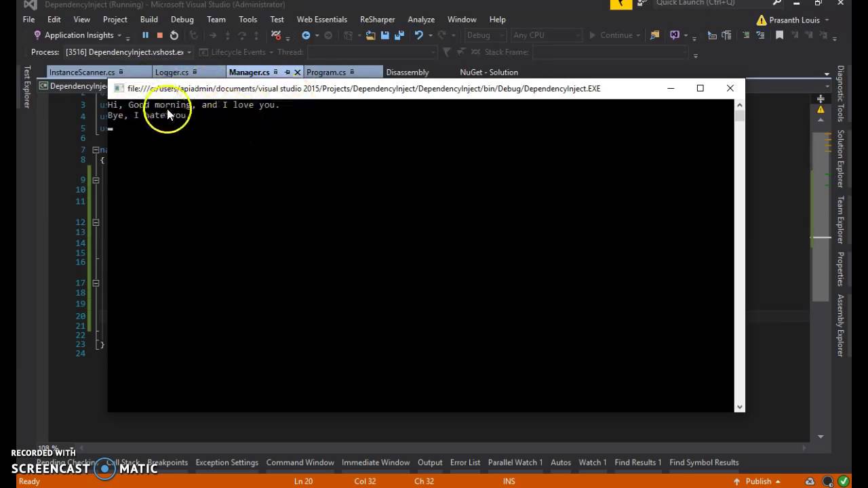Open the Any CPU platform dropdown
The width and height of the screenshot is (868, 488).
coord(578,35)
